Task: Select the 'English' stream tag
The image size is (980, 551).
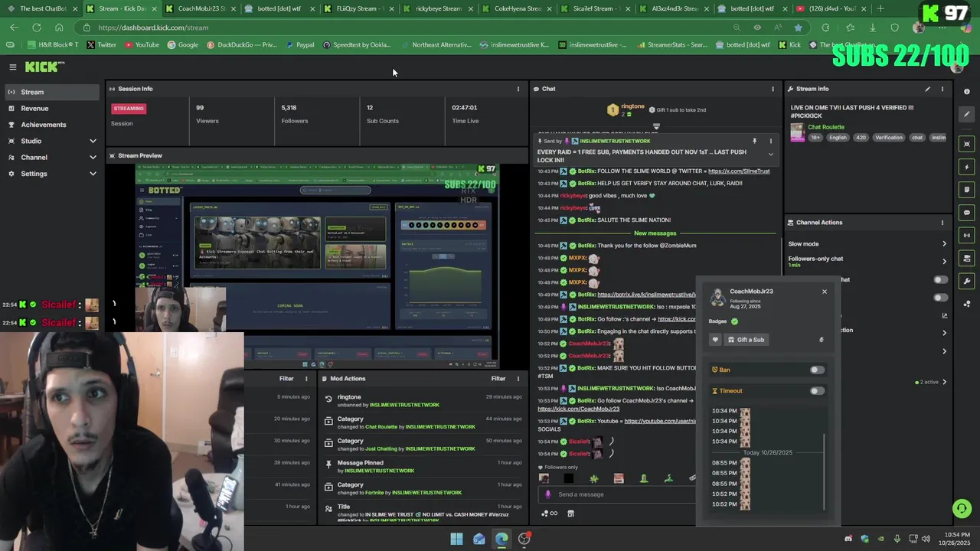Action: (838, 138)
